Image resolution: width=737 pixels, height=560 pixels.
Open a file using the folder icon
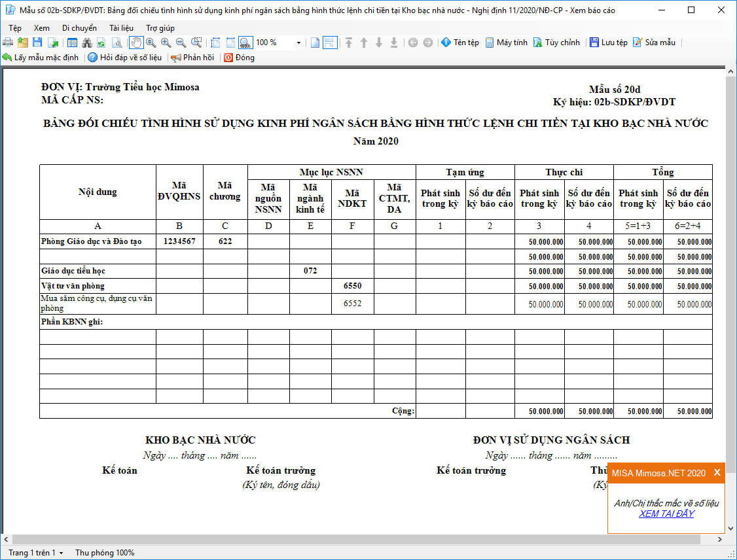tap(22, 43)
